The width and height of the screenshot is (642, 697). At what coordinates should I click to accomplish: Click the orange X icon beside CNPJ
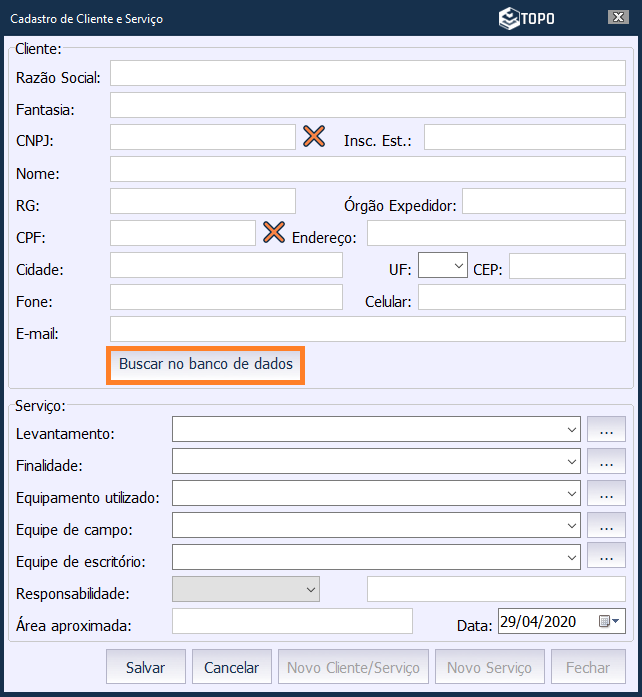(314, 137)
